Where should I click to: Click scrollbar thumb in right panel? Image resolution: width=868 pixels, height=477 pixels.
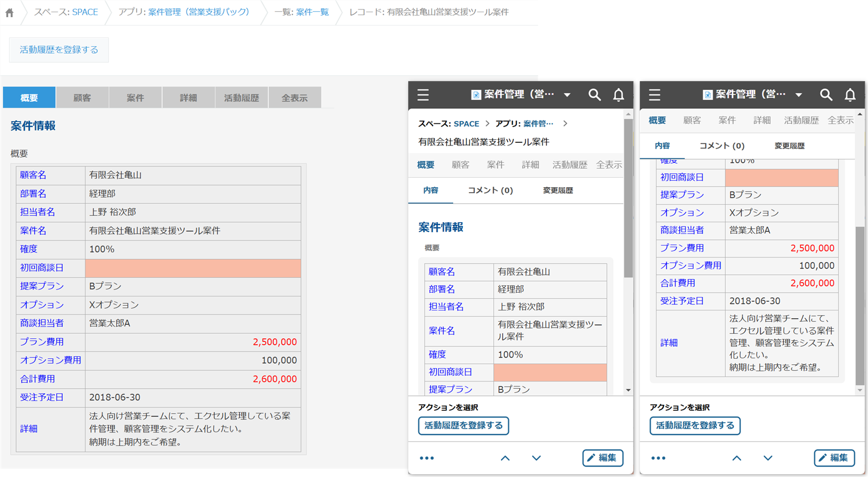pyautogui.click(x=860, y=305)
